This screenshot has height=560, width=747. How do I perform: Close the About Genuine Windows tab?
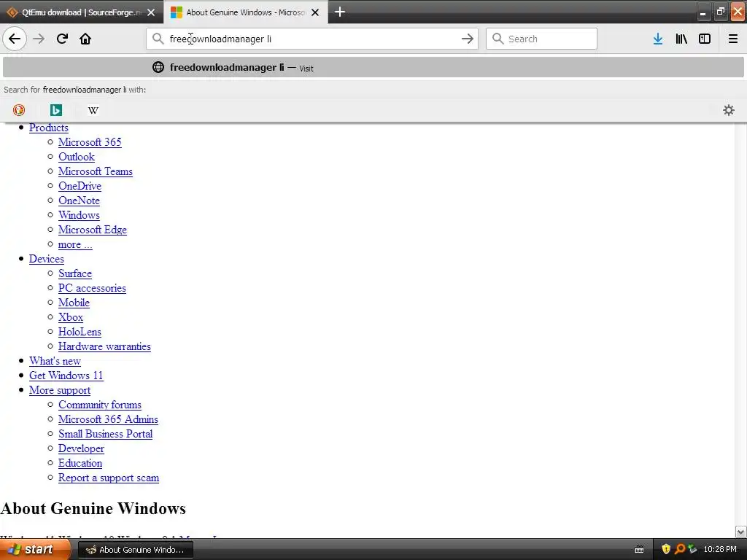point(315,12)
